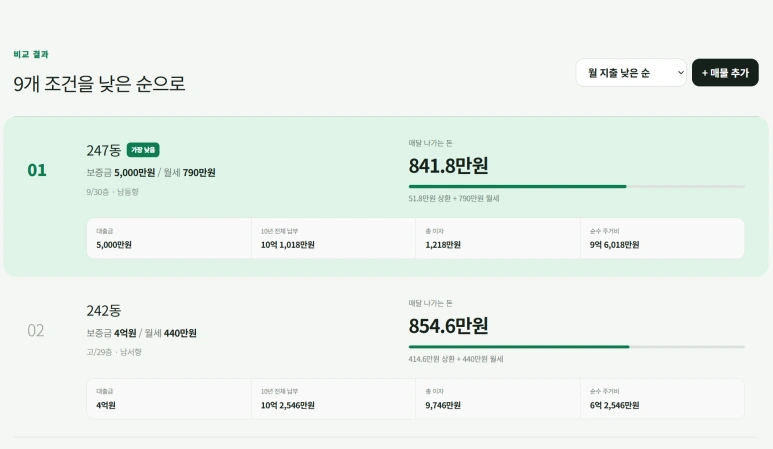
Task: Click the 841.8만원 monthly cost amount
Action: pos(448,166)
